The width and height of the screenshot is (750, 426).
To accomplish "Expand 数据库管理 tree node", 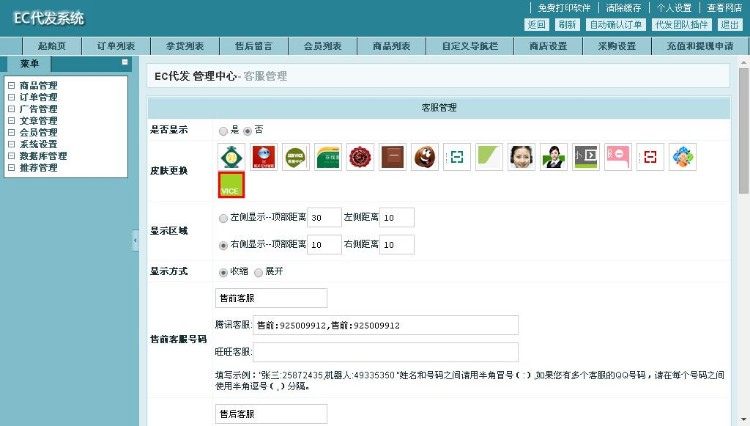I will click(11, 156).
